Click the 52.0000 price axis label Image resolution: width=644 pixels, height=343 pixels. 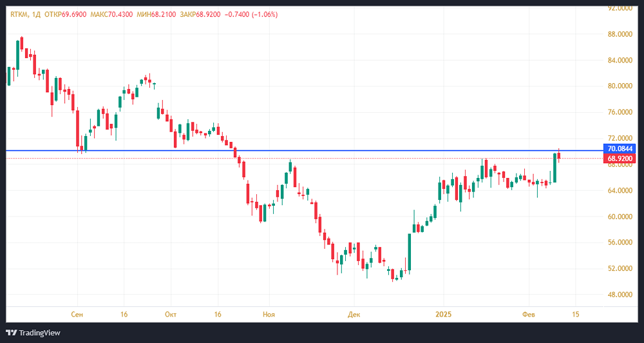pos(620,269)
